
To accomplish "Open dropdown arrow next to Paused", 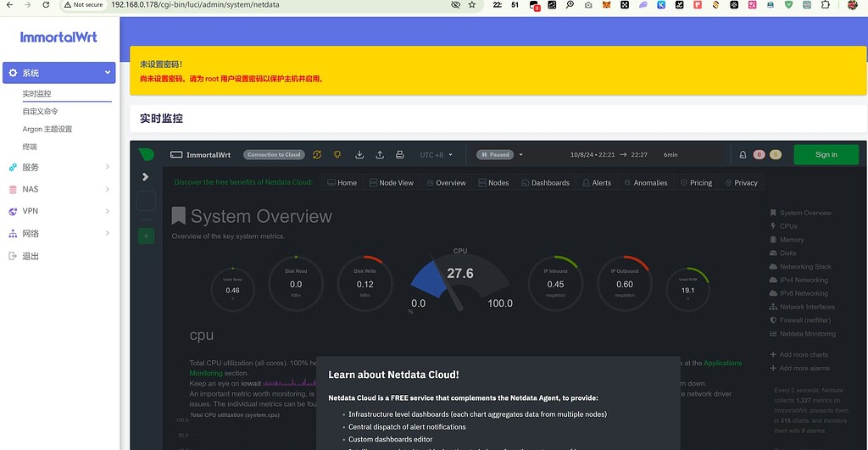I will (521, 155).
